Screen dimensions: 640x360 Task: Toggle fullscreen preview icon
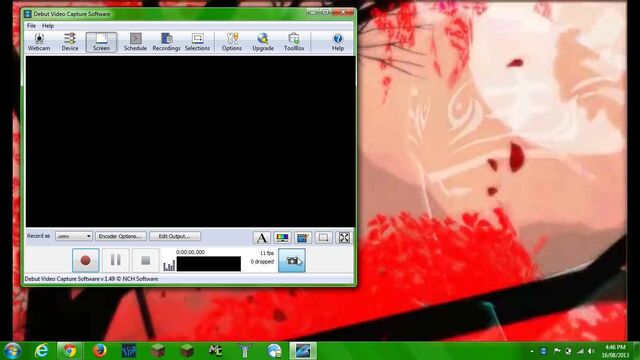coord(344,238)
